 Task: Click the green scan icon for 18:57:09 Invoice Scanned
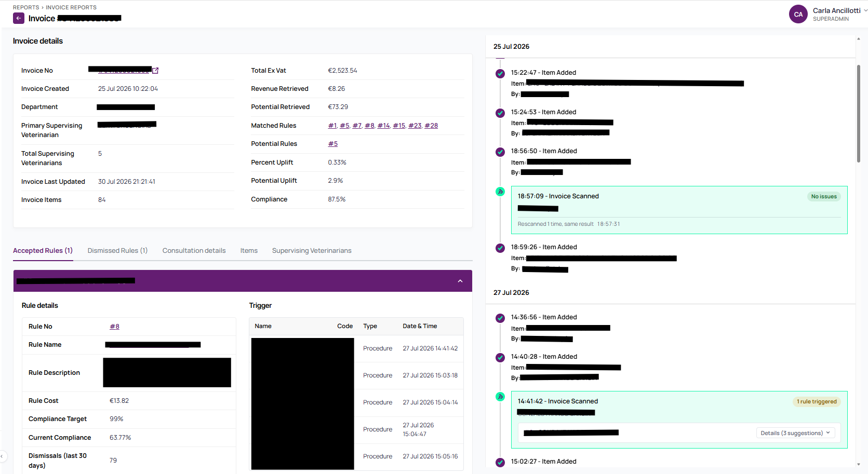[x=500, y=192]
